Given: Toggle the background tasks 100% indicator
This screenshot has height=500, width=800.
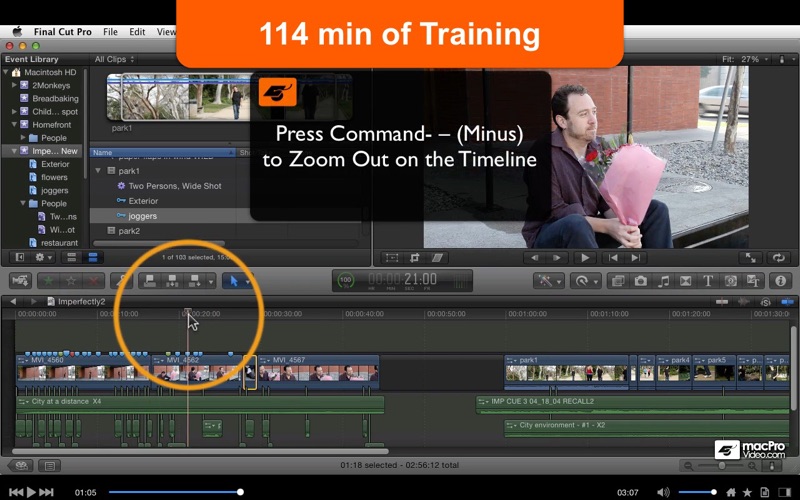Looking at the screenshot, I should (345, 280).
